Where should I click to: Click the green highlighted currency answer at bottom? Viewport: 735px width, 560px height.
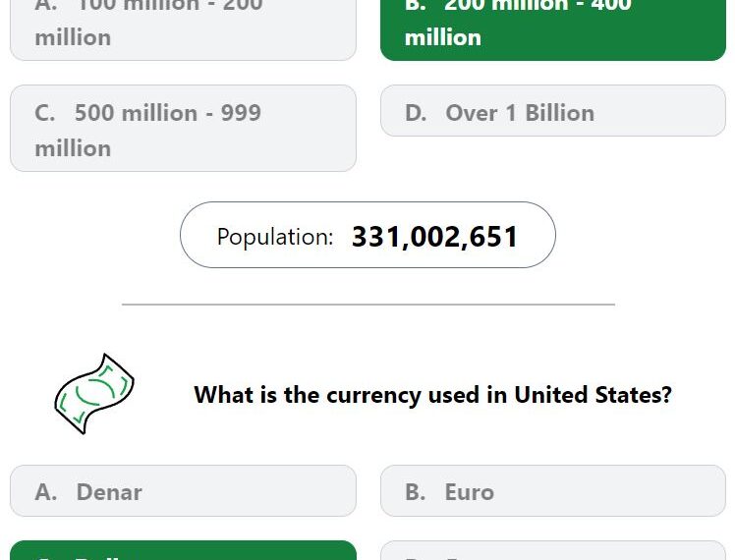(x=183, y=550)
